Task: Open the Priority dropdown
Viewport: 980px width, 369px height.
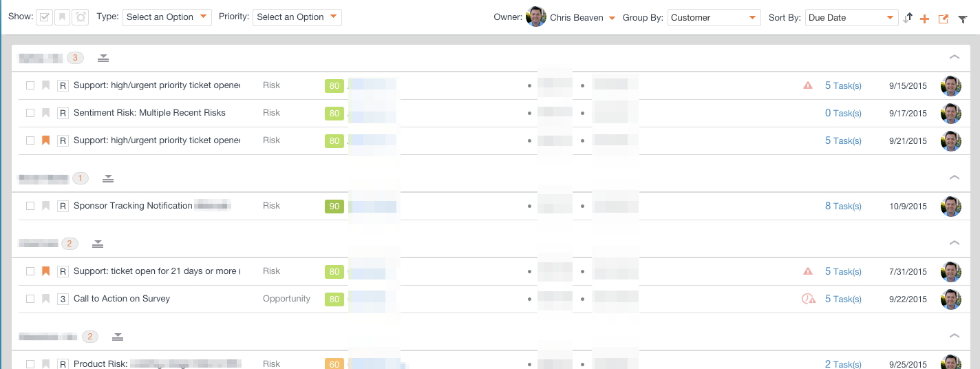Action: click(297, 17)
